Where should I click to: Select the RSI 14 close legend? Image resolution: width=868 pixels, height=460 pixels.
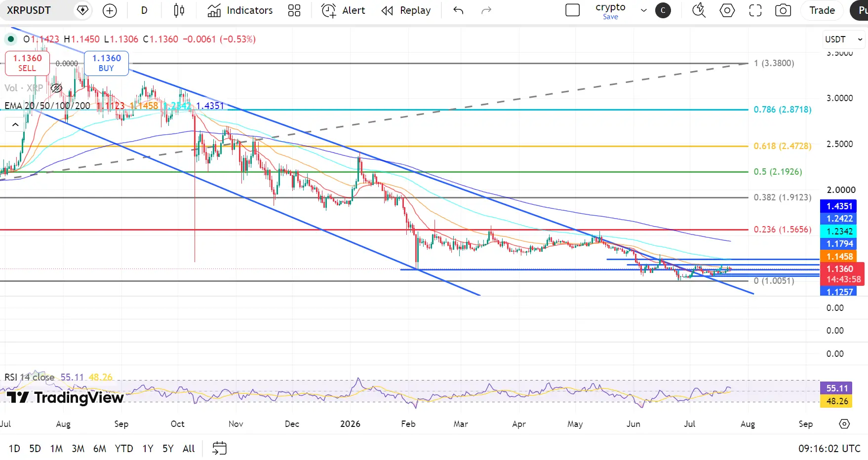coord(30,377)
